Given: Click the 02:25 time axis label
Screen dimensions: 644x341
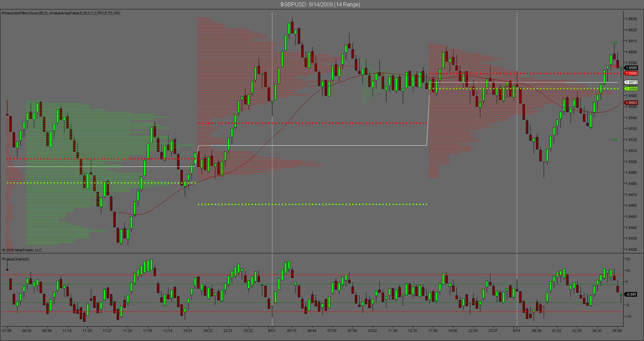Looking at the screenshot, I should 577,331.
